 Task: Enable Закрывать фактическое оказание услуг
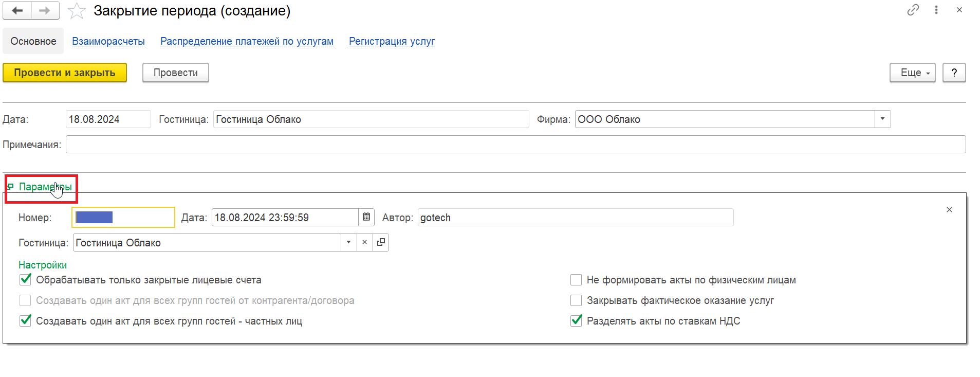coord(576,300)
